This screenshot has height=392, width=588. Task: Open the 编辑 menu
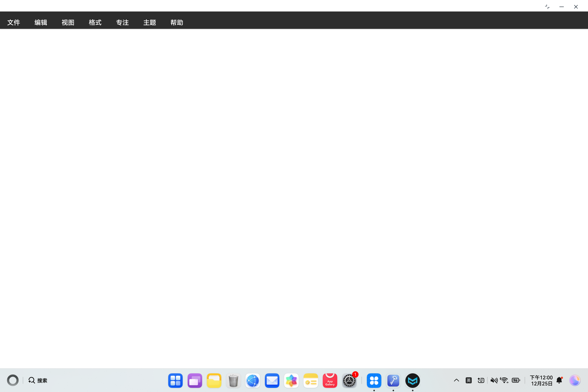41,22
